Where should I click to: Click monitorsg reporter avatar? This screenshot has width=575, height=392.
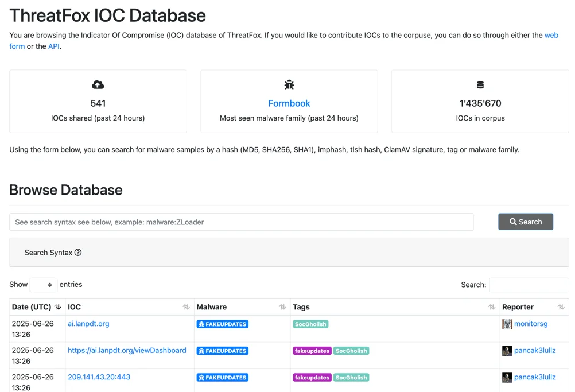[507, 324]
